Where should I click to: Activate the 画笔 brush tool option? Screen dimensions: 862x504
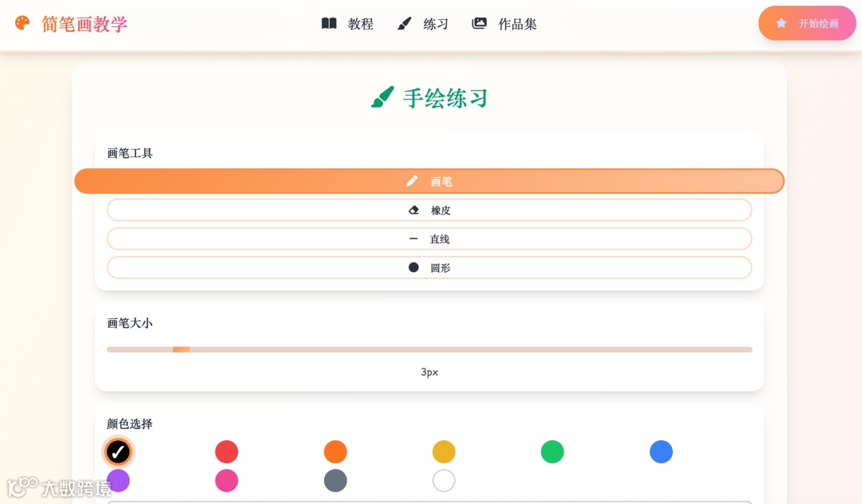429,182
